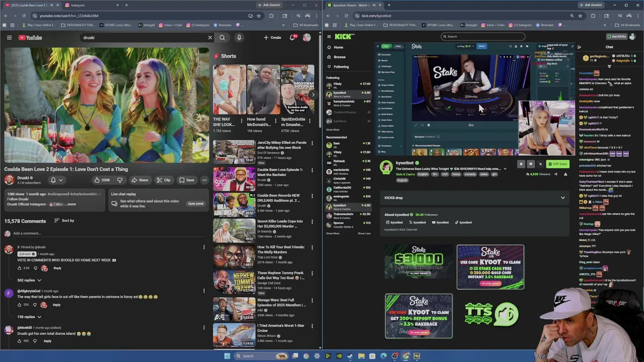Open Windows Start menu
Screen dimensions: 644x362
coord(227,356)
